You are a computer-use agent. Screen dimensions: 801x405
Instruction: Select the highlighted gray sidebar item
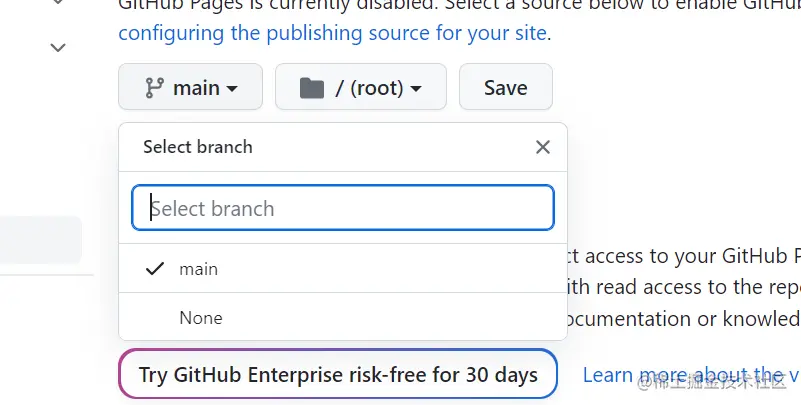41,240
